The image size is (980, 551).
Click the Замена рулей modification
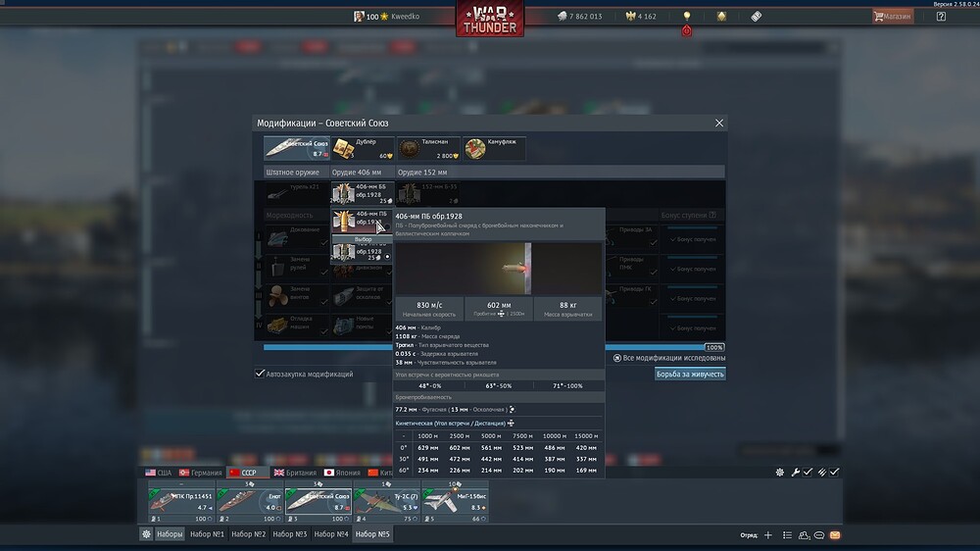(x=297, y=267)
